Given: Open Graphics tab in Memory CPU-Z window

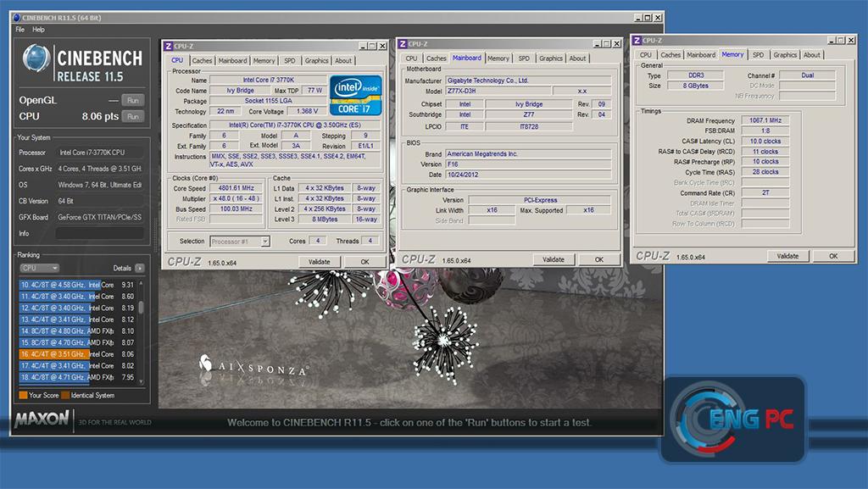Looking at the screenshot, I should pyautogui.click(x=785, y=55).
